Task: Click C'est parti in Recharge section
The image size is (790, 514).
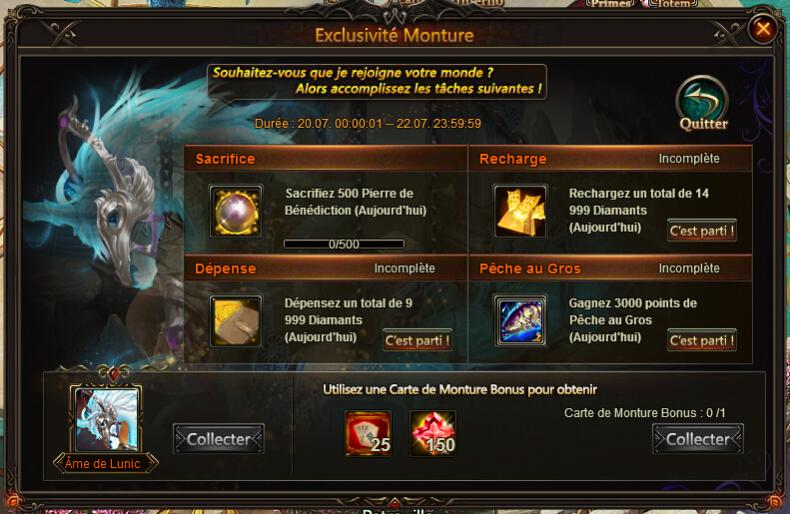Action: pyautogui.click(x=702, y=231)
